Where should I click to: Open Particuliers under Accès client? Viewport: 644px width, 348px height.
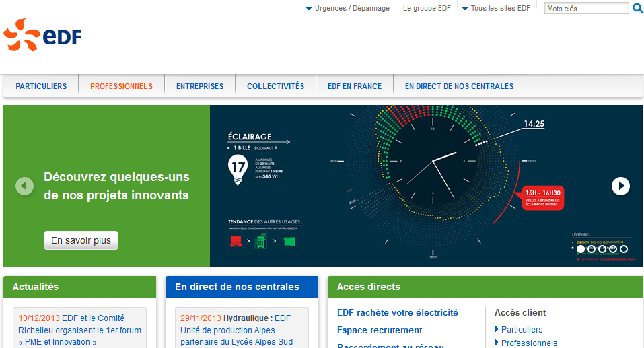click(522, 330)
